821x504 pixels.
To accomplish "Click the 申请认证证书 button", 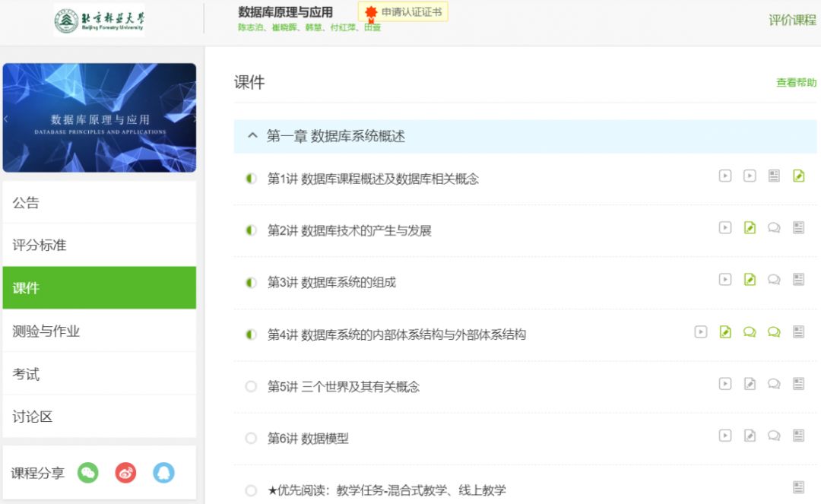I will click(x=403, y=12).
